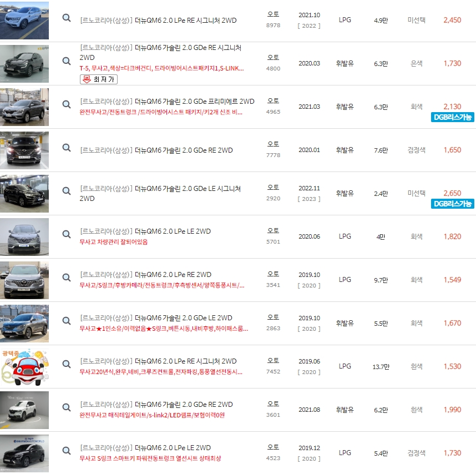The image size is (476, 474).
Task: Click magnifier icon for the 2,650 LE 시그니처 listing
Action: pyautogui.click(x=67, y=191)
